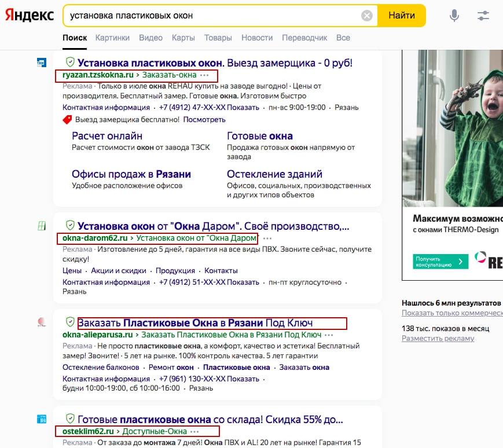Viewport: 503px width, 448px height.
Task: Start voice search with the microphone icon
Action: pyautogui.click(x=454, y=16)
